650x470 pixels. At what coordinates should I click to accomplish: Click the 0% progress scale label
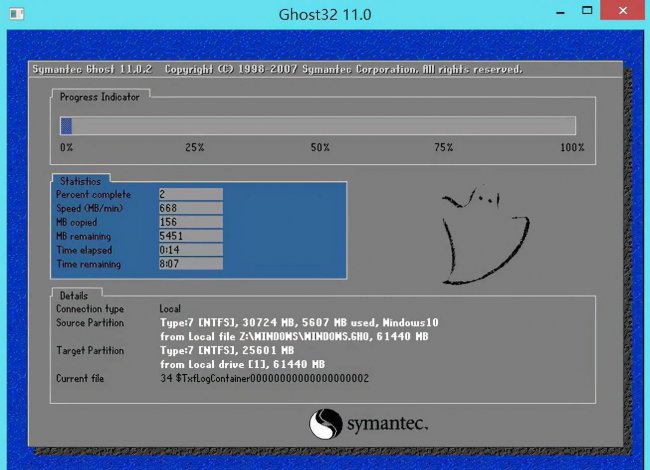tap(66, 147)
